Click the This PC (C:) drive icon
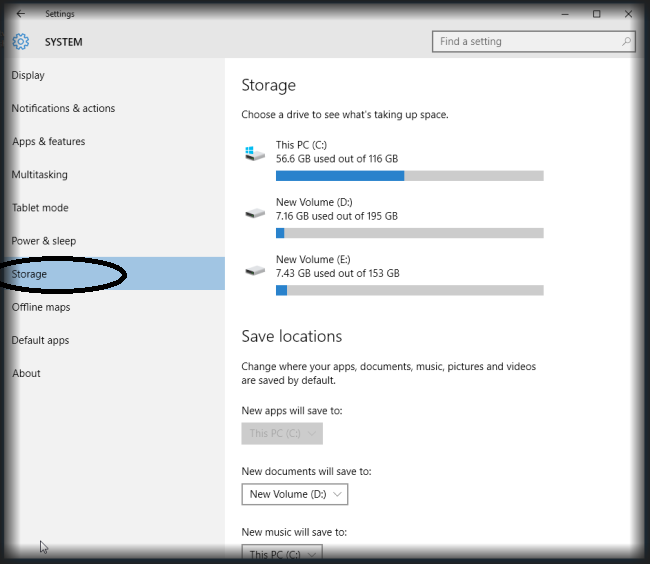 tap(255, 153)
